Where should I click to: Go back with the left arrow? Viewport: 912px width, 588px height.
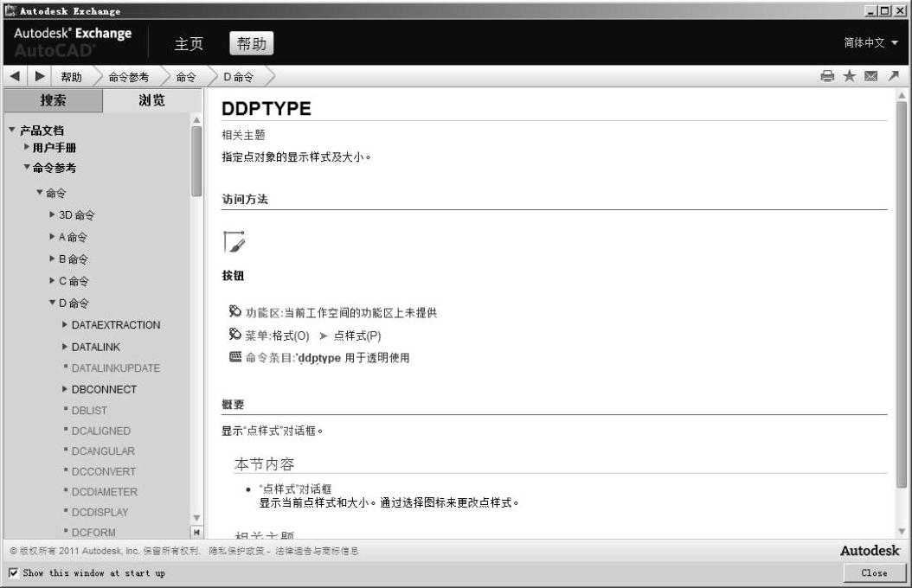(x=15, y=76)
